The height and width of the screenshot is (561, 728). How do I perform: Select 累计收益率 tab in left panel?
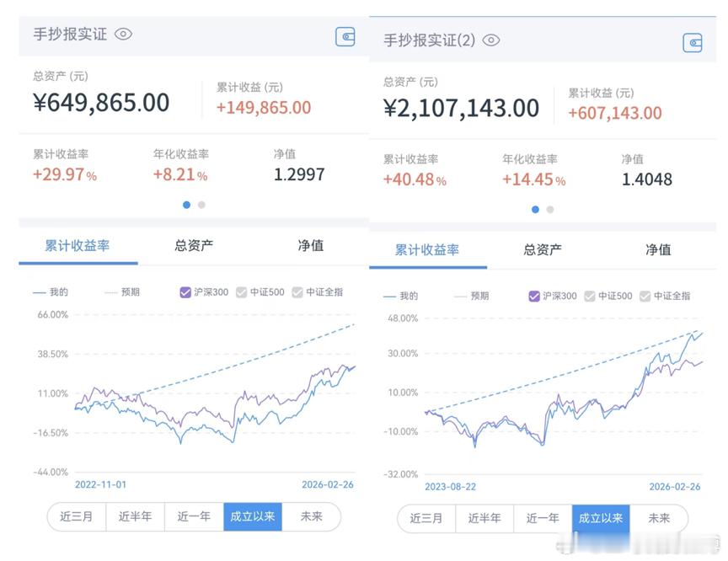[x=78, y=245]
